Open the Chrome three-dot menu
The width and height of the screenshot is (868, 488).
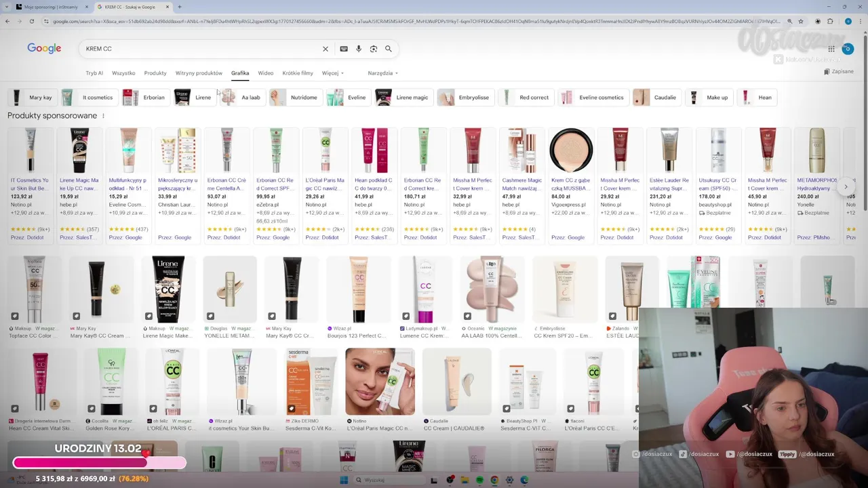(x=861, y=21)
